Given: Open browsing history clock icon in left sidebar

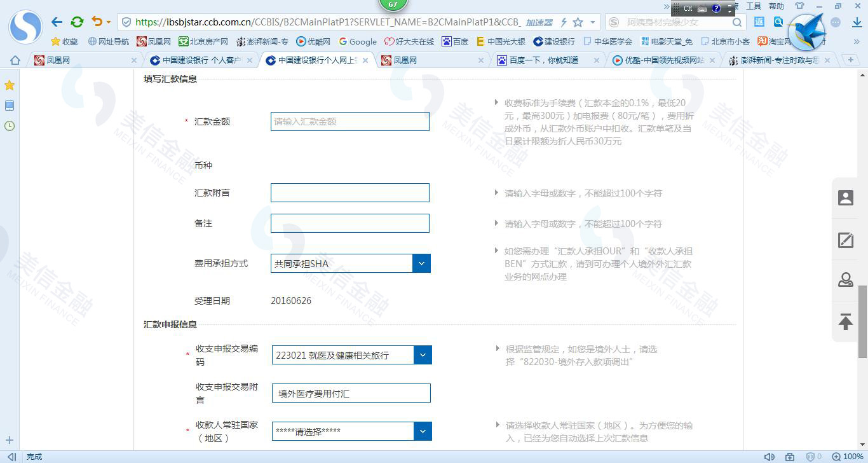Looking at the screenshot, I should pos(9,126).
